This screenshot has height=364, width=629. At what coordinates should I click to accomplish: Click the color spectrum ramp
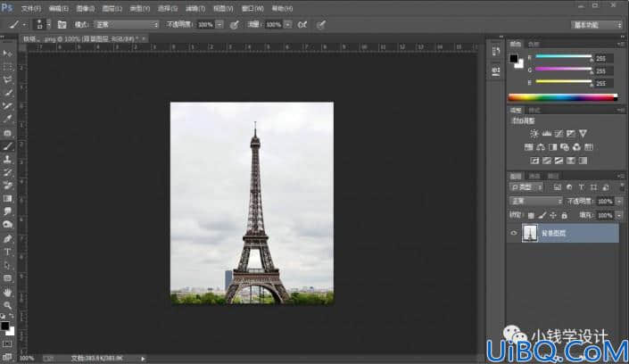click(x=563, y=97)
